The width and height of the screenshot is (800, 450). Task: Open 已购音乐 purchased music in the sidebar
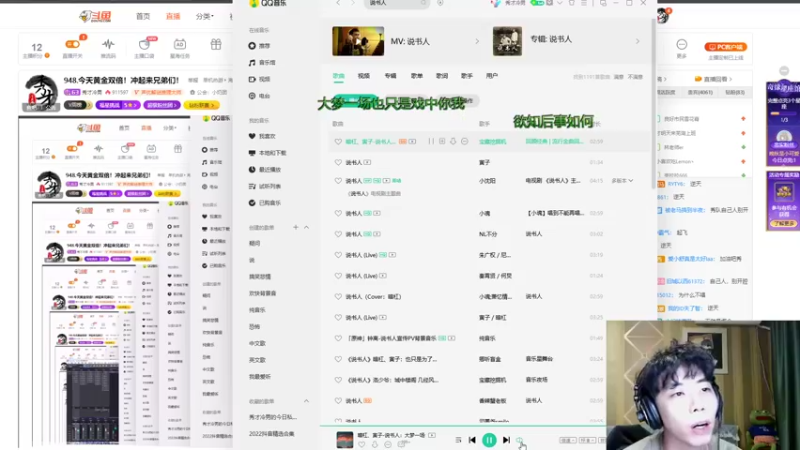[x=264, y=203]
